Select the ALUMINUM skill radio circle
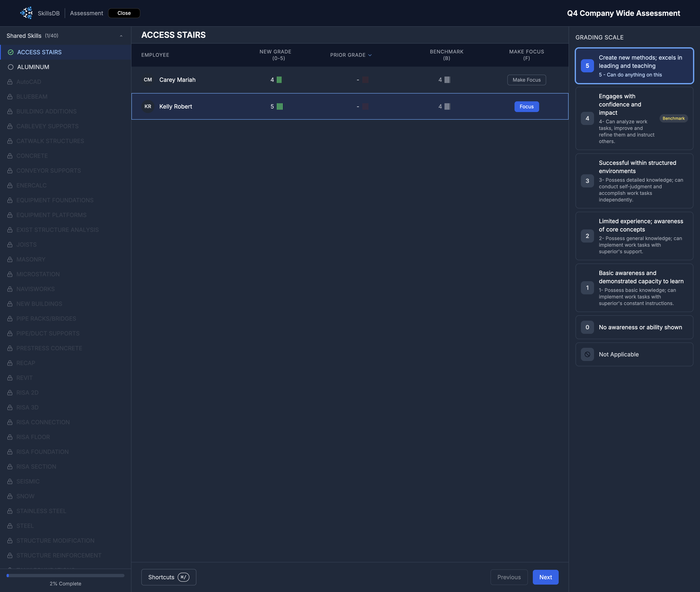The height and width of the screenshot is (592, 700). [x=11, y=67]
